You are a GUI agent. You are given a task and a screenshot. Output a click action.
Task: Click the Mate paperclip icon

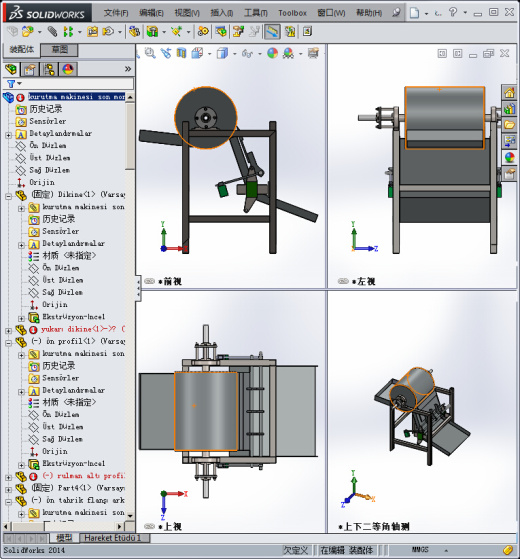click(x=52, y=32)
